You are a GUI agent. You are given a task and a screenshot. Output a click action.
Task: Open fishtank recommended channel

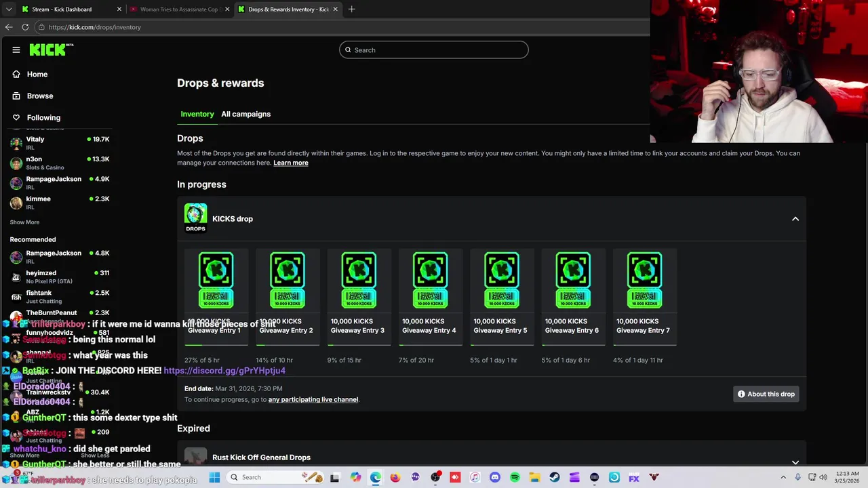(x=61, y=296)
